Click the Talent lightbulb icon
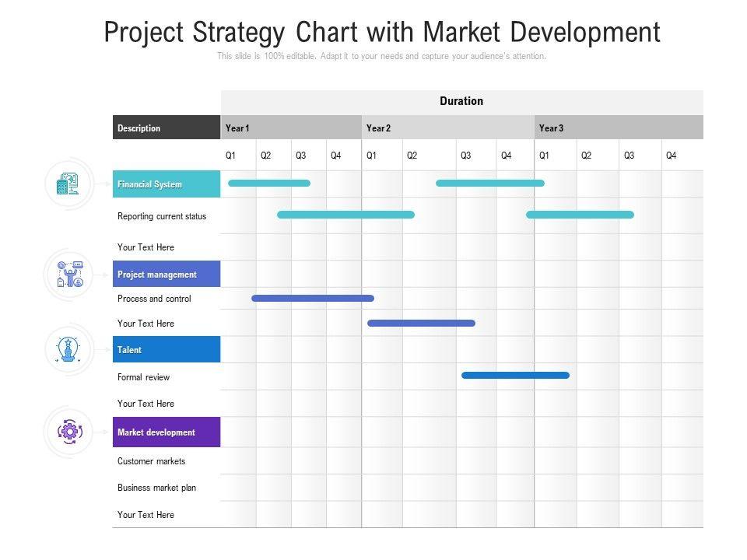Image resolution: width=747 pixels, height=560 pixels. (x=69, y=349)
